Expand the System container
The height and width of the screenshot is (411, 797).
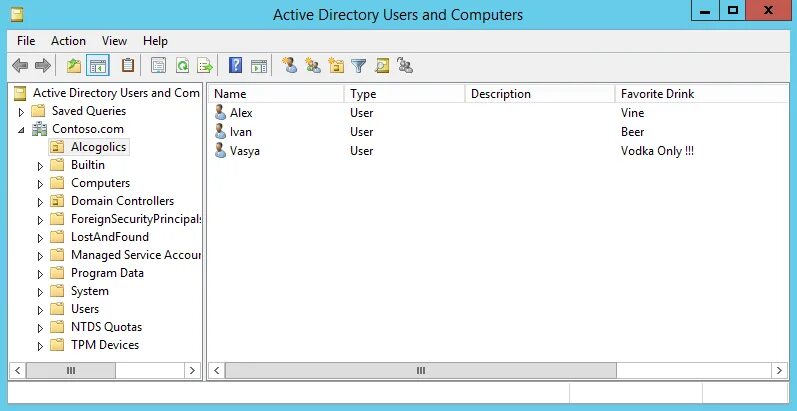[41, 292]
